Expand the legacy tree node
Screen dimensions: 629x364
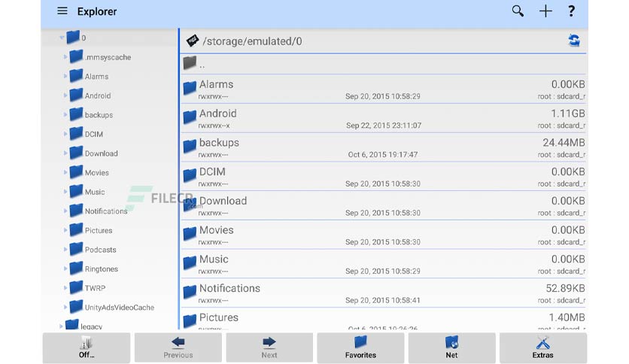pyautogui.click(x=61, y=326)
